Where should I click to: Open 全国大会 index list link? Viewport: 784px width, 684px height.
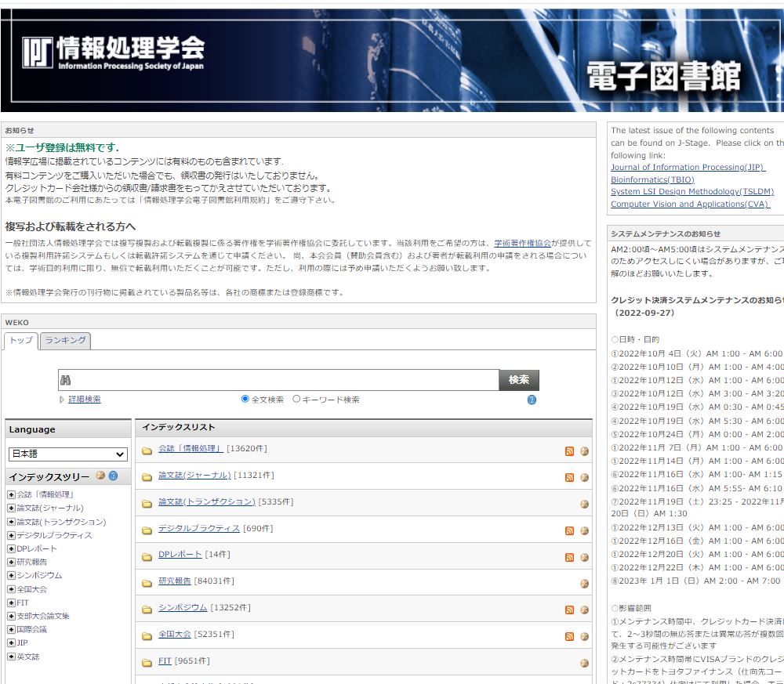[x=175, y=634]
